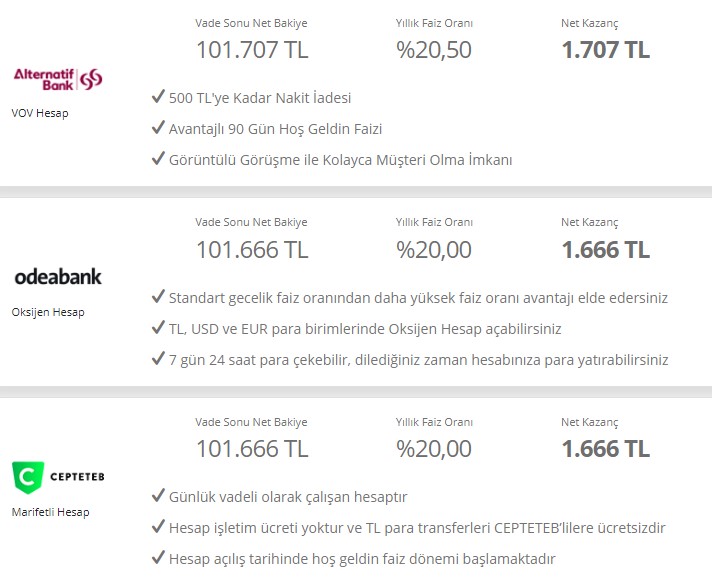Click checkmark next to Avantajlı 90 Gün Hoş Geldin Faizi
Image resolution: width=712 pixels, height=584 pixels.
pos(158,128)
